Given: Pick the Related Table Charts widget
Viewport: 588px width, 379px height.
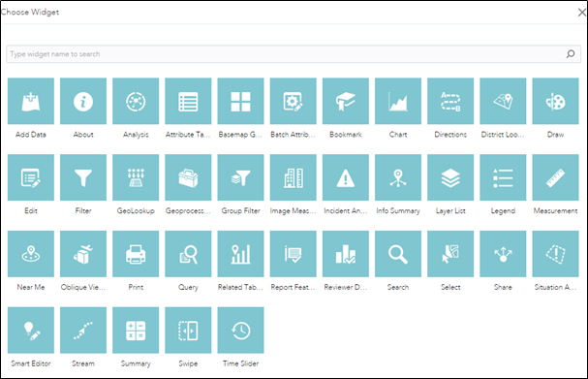Looking at the screenshot, I should (241, 254).
